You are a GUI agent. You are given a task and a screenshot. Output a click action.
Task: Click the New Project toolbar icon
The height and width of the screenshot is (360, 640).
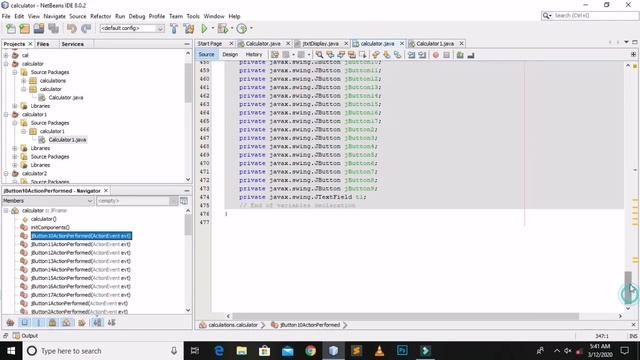tap(24, 29)
